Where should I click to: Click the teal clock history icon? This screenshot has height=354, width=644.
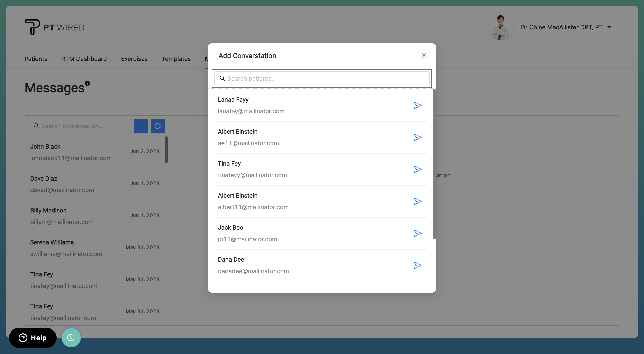[x=71, y=338]
